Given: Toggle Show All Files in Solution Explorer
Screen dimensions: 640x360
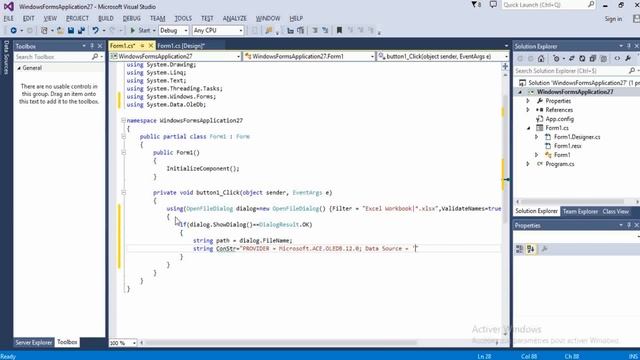Looking at the screenshot, I should click(603, 59).
